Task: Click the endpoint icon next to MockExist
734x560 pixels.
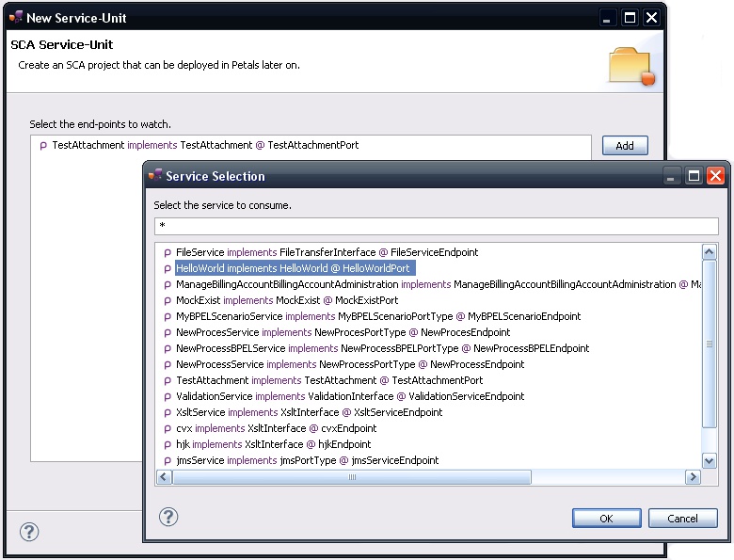Action: tap(168, 301)
